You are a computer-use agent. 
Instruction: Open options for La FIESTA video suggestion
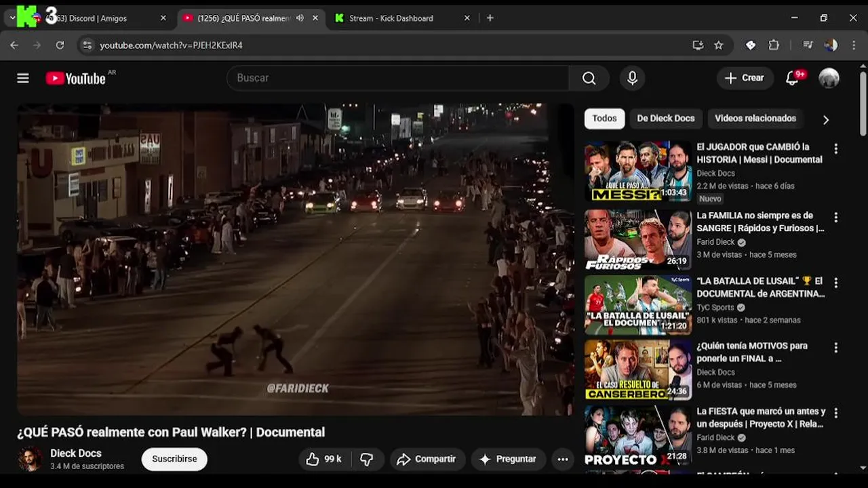pos(835,413)
